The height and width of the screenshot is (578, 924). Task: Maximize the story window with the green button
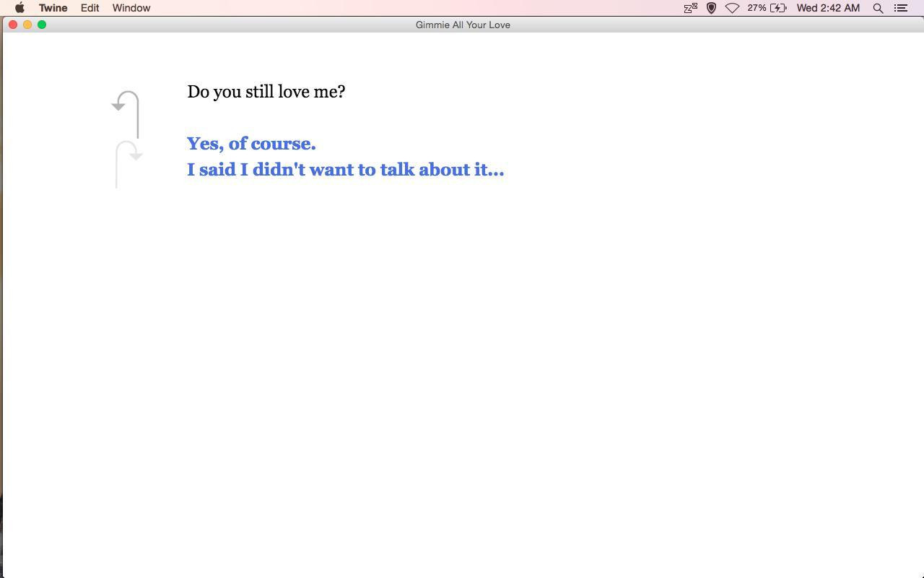click(x=42, y=25)
